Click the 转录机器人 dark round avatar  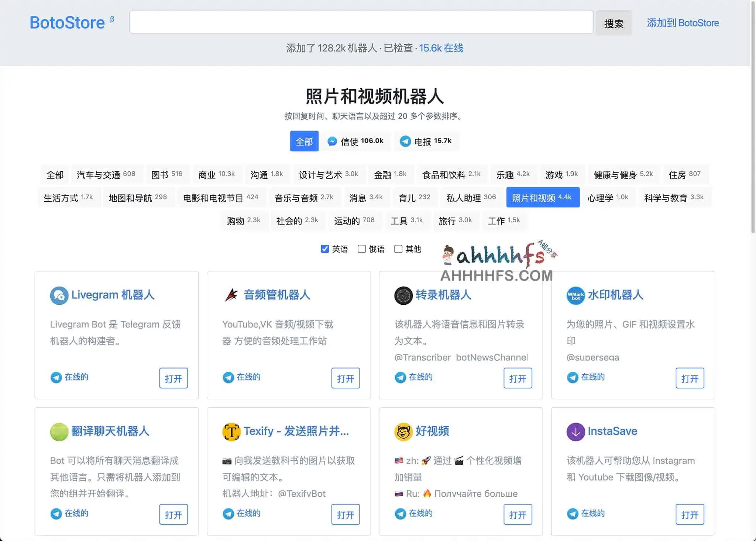tap(403, 295)
